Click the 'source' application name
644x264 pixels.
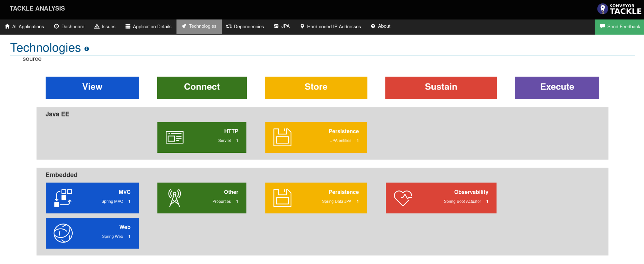pos(32,59)
